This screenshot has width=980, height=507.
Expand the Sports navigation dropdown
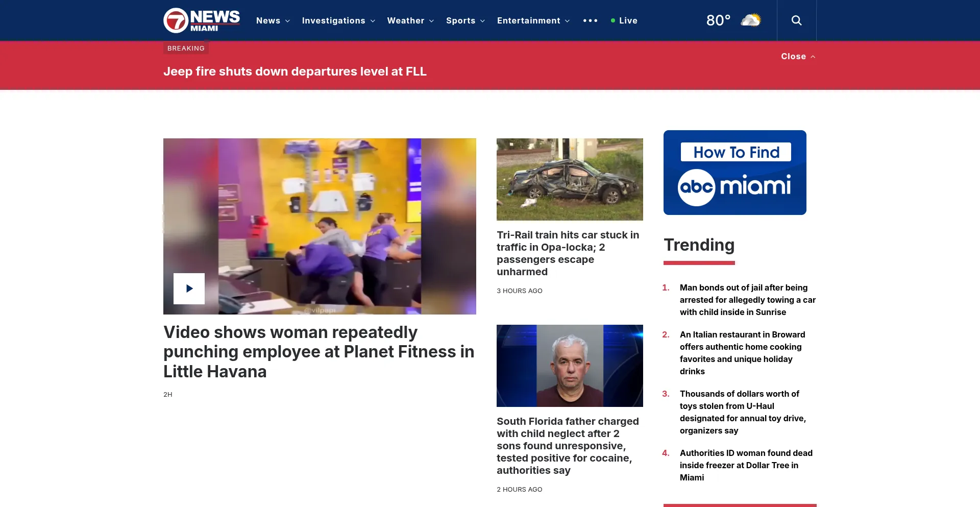(465, 20)
